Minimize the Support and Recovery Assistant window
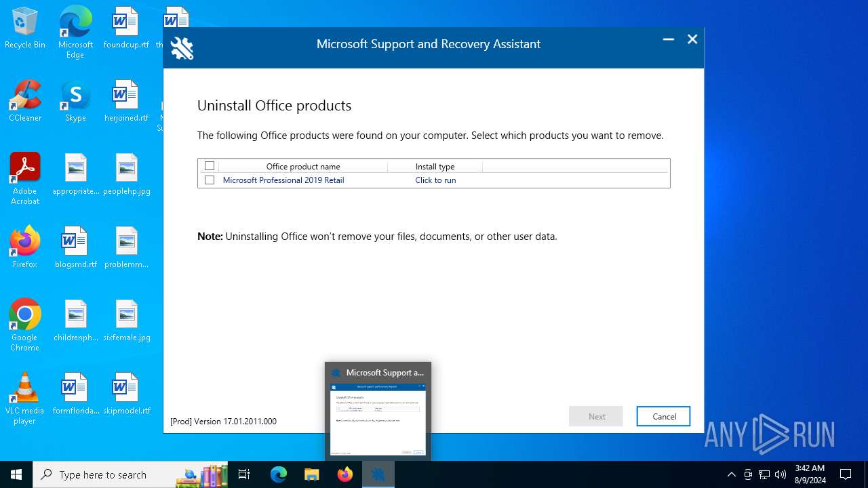Viewport: 868px width, 488px height. click(x=669, y=39)
